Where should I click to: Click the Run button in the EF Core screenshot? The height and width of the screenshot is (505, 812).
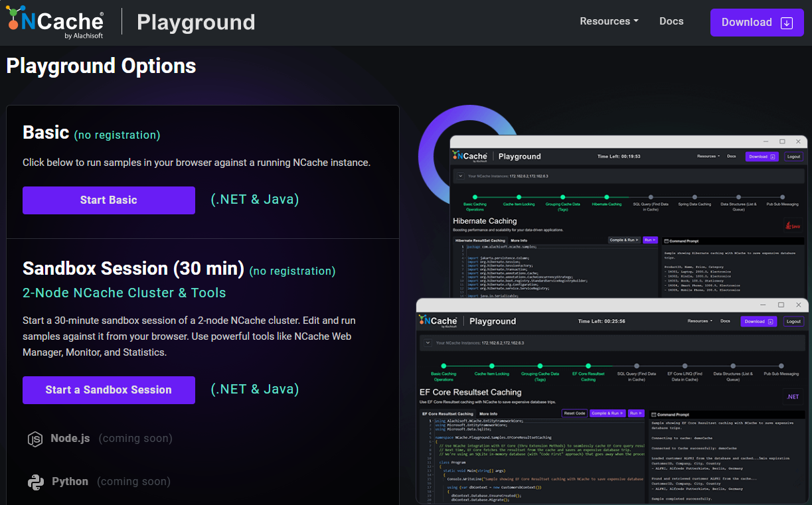pos(636,413)
